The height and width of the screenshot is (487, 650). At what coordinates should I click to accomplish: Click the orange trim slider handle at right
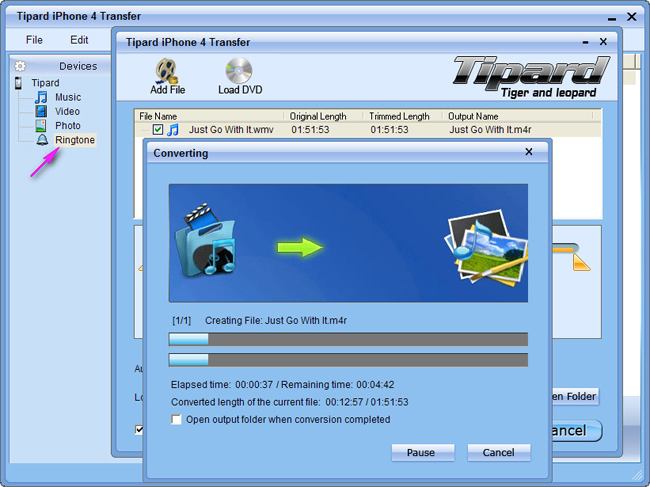[x=581, y=262]
